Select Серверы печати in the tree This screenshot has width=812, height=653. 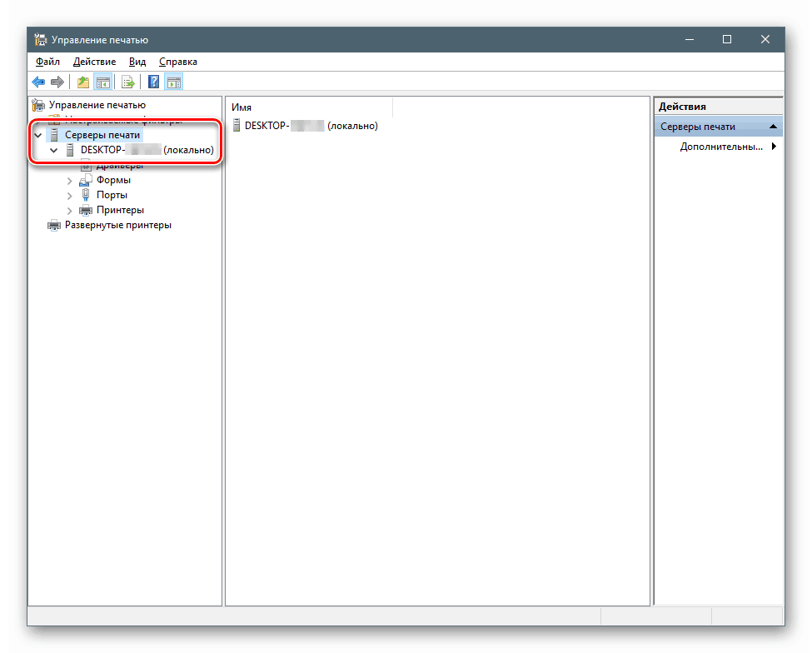pos(102,135)
